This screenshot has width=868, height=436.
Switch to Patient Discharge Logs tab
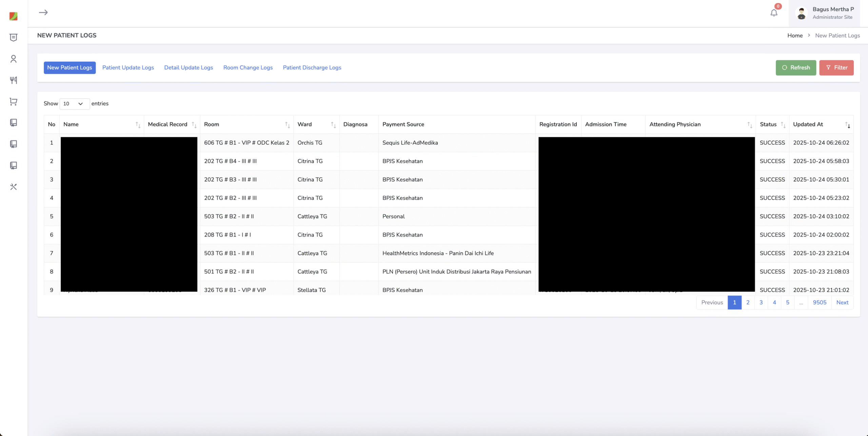(312, 67)
